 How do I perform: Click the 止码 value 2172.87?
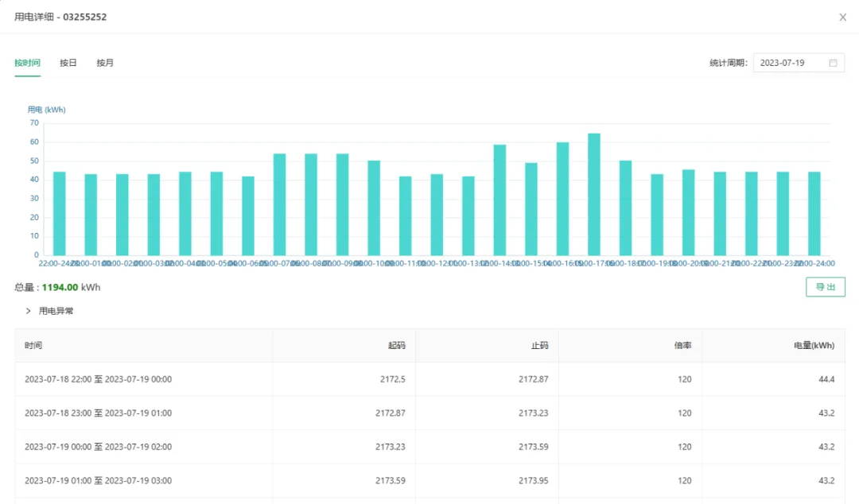pos(534,379)
